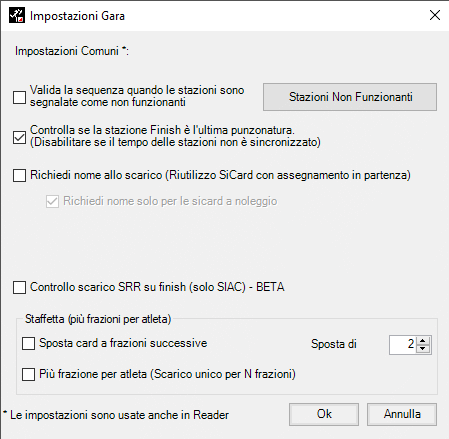Viewport: 449px width, 439px height.
Task: Confirm settings with the Ok button
Action: point(324,414)
